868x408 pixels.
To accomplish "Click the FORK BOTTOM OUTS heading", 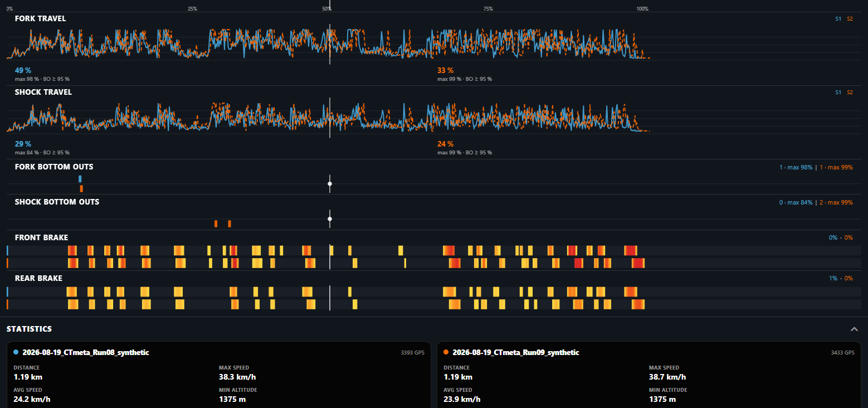I will pyautogui.click(x=54, y=167).
